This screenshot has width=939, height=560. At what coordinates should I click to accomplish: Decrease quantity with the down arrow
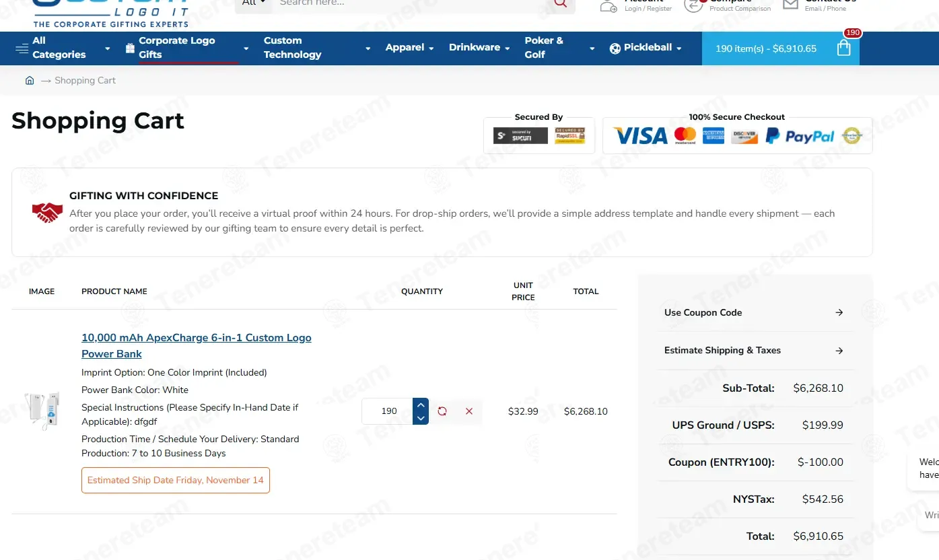coord(421,418)
